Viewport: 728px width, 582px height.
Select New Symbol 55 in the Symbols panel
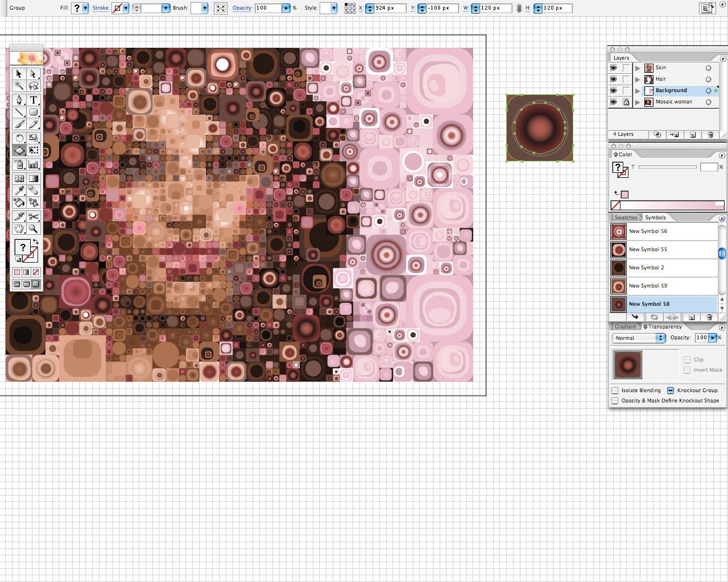[x=648, y=250]
